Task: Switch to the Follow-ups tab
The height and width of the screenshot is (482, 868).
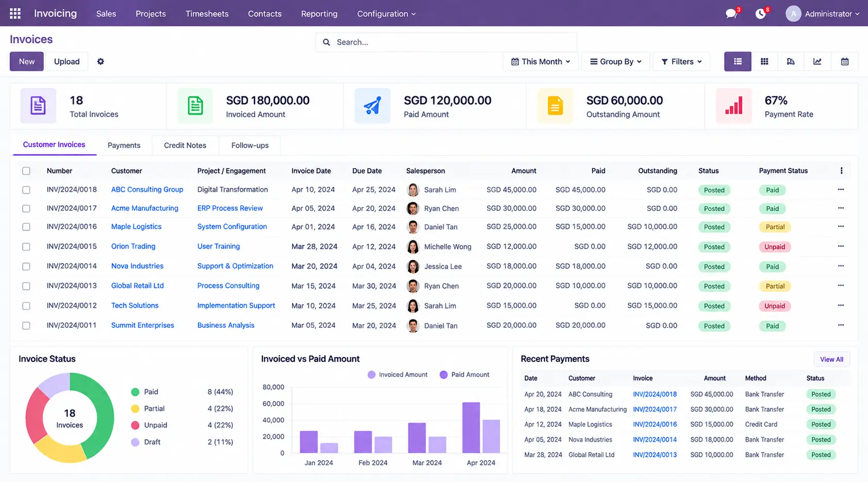Action: (x=250, y=145)
